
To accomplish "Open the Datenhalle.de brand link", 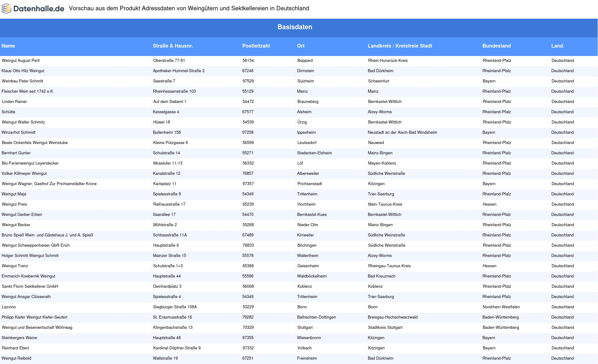I will [x=33, y=9].
